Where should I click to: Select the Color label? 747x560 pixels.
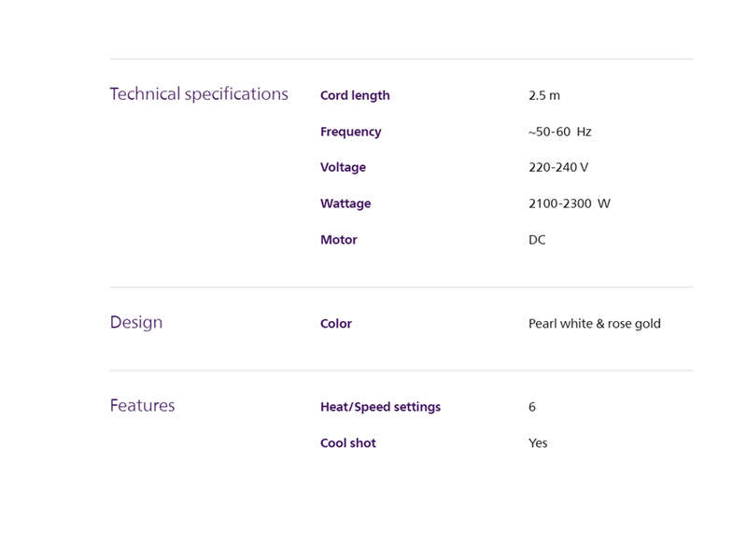tap(336, 324)
